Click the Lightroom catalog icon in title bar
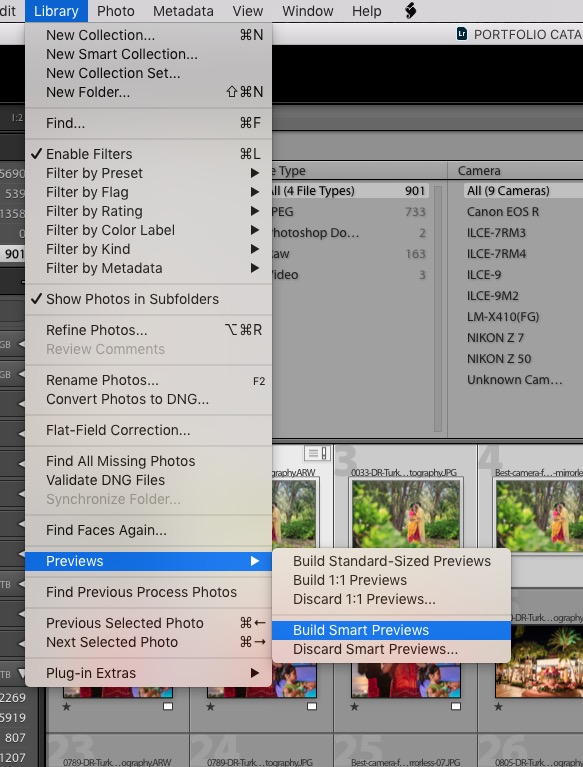The width and height of the screenshot is (583, 767). pyautogui.click(x=461, y=34)
